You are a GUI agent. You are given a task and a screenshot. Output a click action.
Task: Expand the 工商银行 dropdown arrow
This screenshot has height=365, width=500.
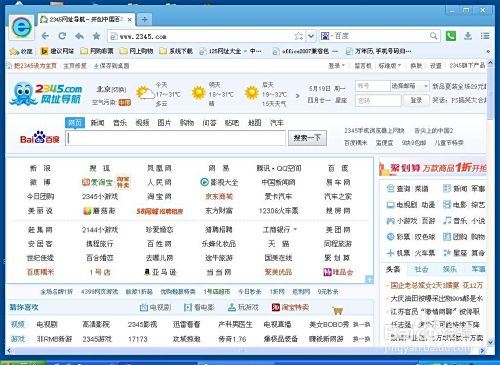coord(295,230)
